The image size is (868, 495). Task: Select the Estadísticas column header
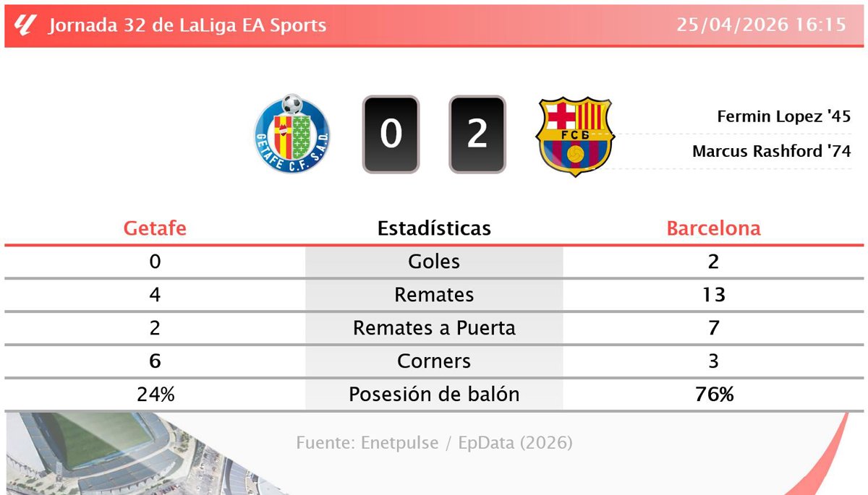click(x=434, y=228)
